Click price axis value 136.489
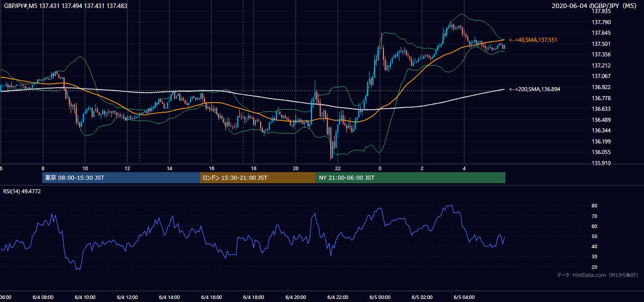This screenshot has width=644, height=302. (x=601, y=120)
